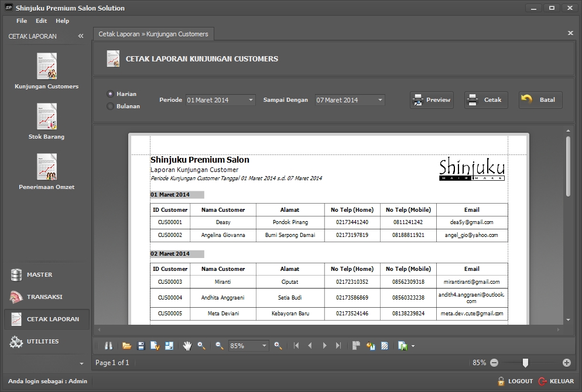Viewport: 582px width, 392px height.
Task: Click the Preview button
Action: [432, 100]
